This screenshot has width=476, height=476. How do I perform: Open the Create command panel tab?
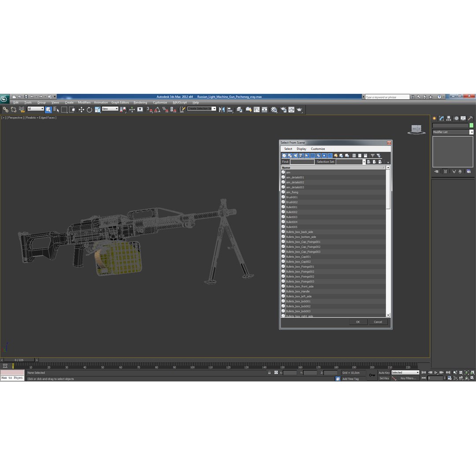click(x=435, y=119)
